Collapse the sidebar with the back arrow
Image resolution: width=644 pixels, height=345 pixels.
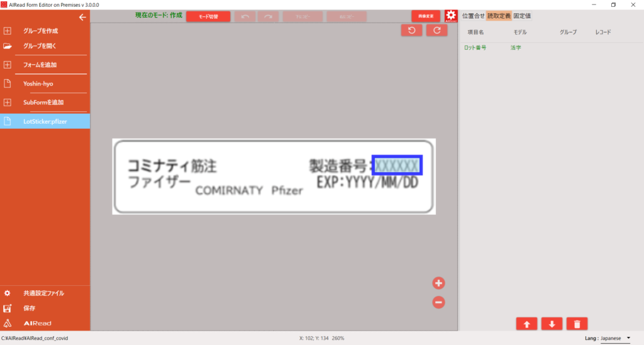point(82,17)
